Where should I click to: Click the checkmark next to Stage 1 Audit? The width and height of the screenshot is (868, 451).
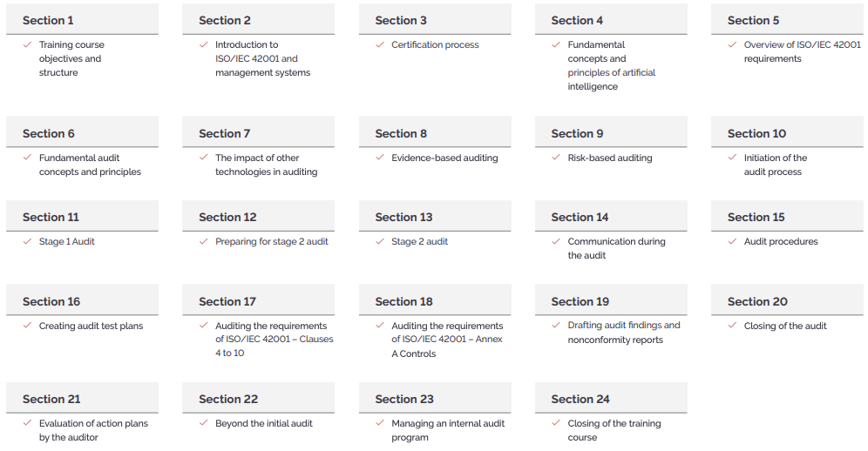(x=27, y=241)
